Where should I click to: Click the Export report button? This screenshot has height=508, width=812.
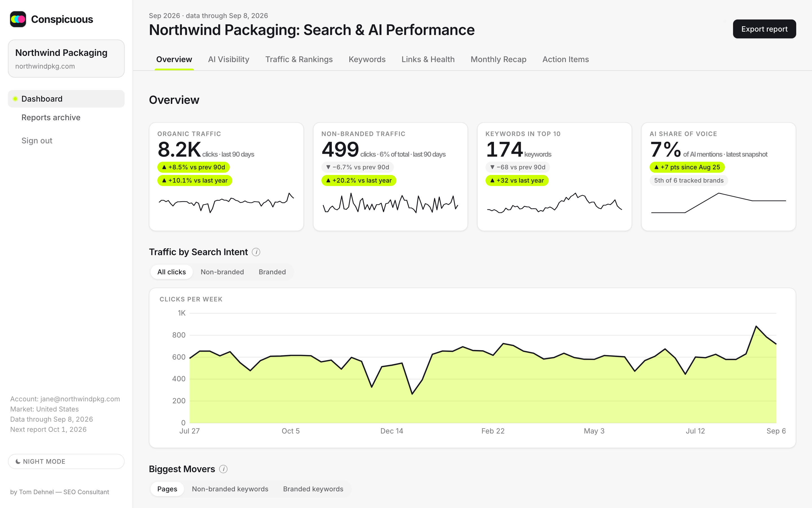764,29
